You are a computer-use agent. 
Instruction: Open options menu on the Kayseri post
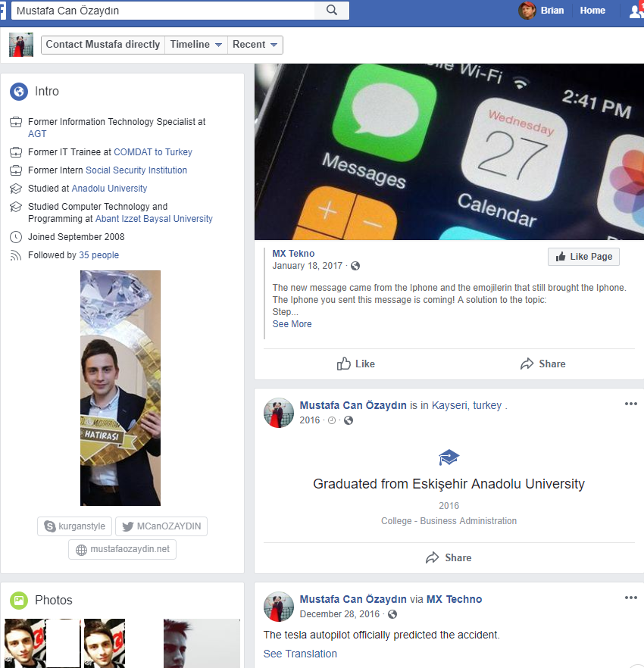(631, 404)
